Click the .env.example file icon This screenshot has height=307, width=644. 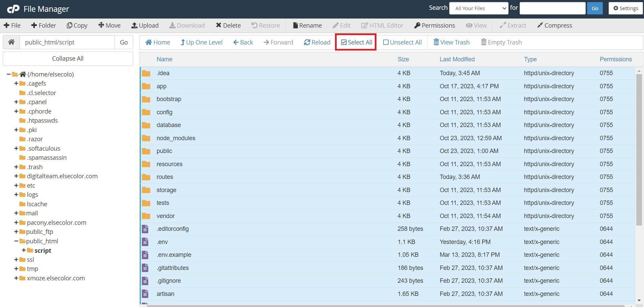(145, 255)
